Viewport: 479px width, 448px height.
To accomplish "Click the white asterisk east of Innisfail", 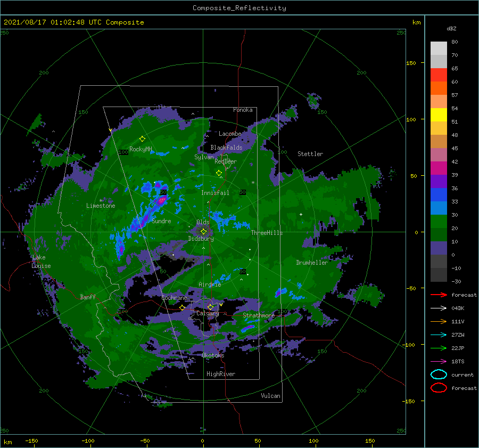I will (x=253, y=183).
